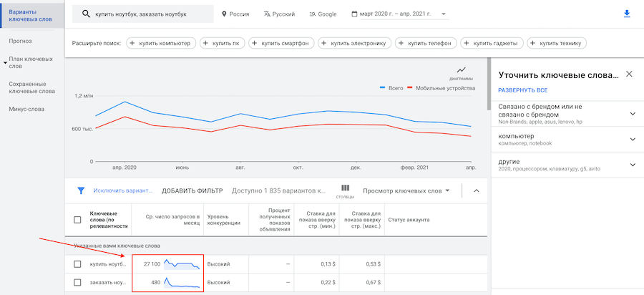Click the blue filter funnel icon
The width and height of the screenshot is (644, 295).
[81, 190]
